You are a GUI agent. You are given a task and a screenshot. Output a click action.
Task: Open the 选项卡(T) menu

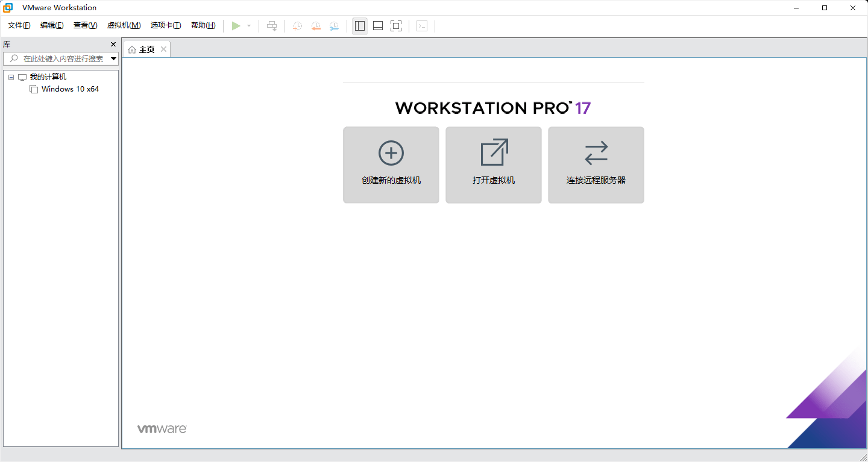(166, 25)
